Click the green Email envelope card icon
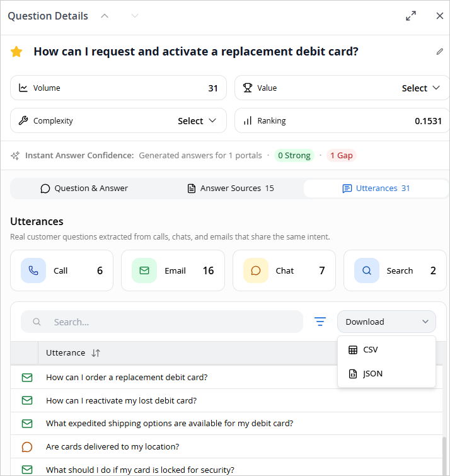 tap(144, 270)
